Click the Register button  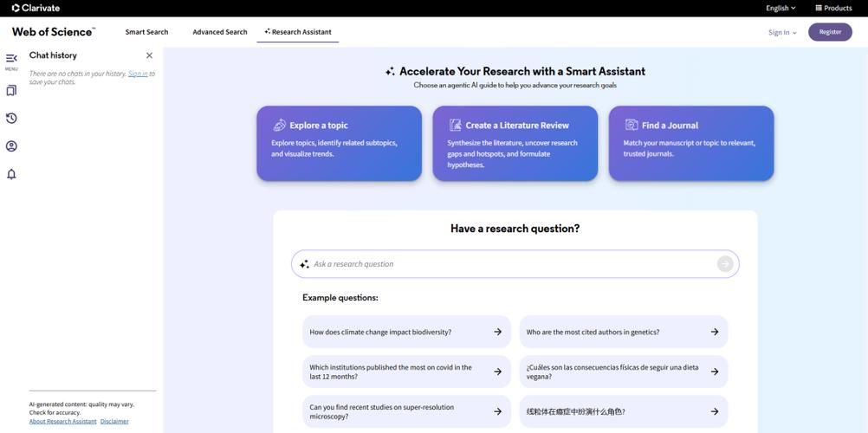[830, 32]
